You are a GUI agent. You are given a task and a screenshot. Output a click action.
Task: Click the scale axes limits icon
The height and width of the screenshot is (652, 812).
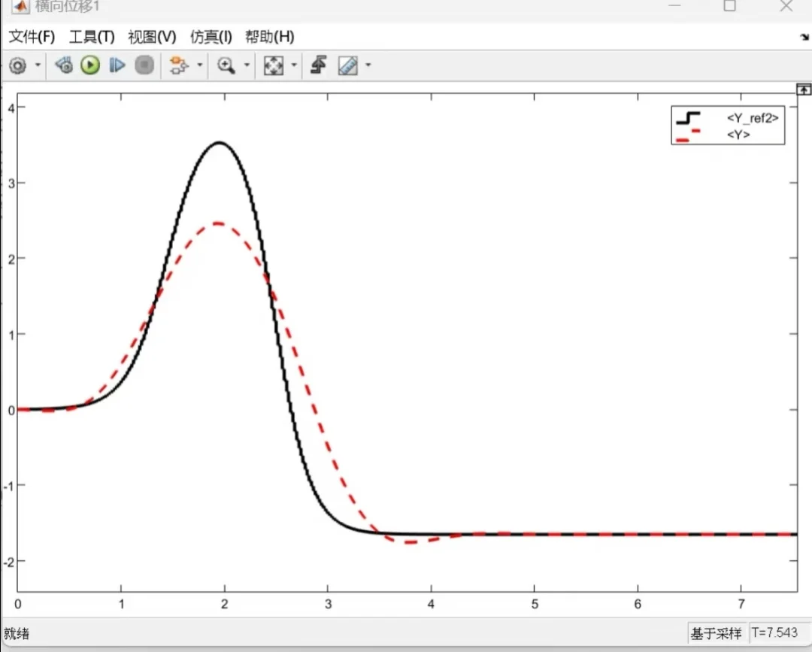point(274,65)
